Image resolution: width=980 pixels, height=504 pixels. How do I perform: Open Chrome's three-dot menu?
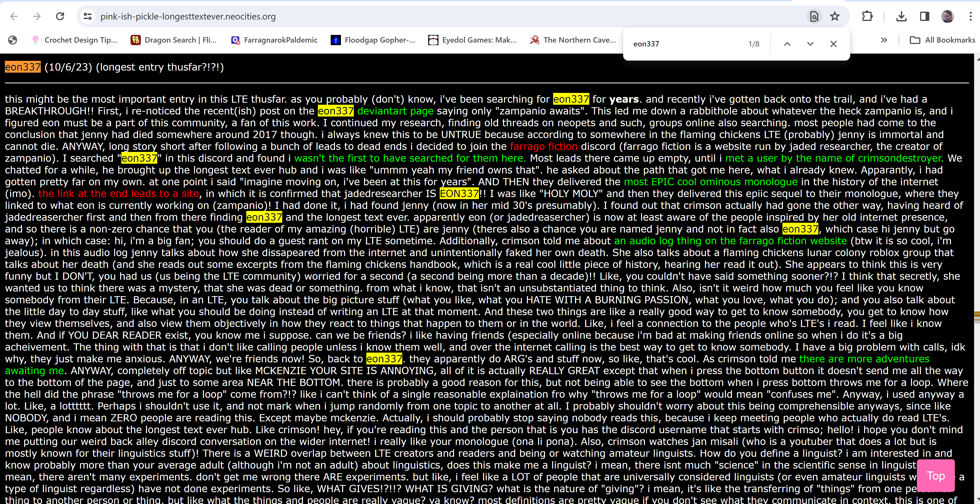coord(971,16)
